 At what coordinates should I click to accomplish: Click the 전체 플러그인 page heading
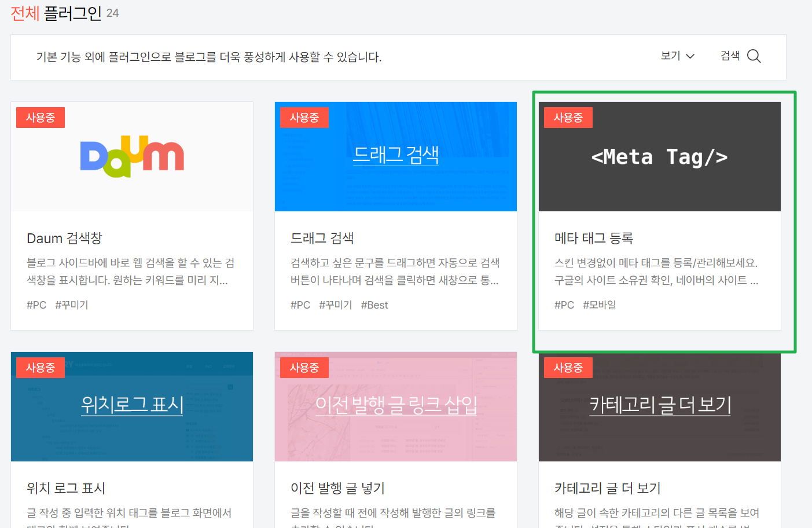[x=56, y=13]
